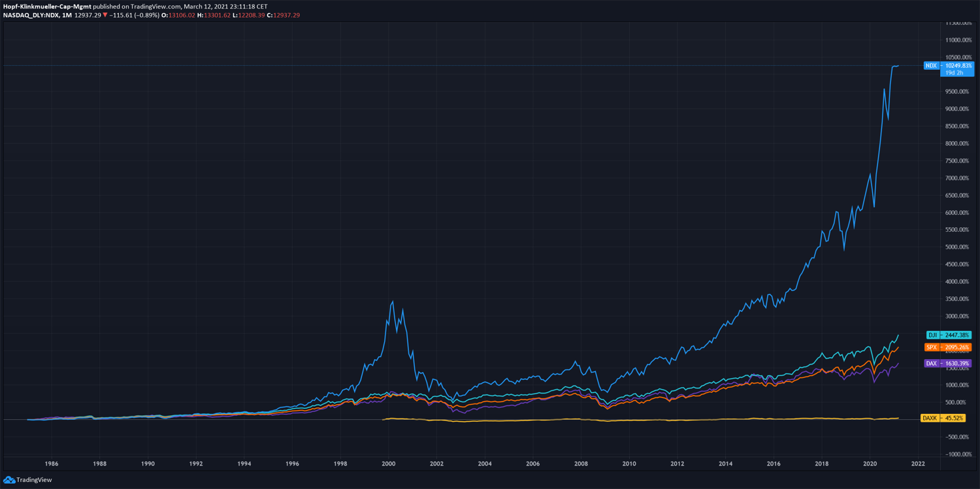Click the high value H:13301.62

(x=214, y=15)
